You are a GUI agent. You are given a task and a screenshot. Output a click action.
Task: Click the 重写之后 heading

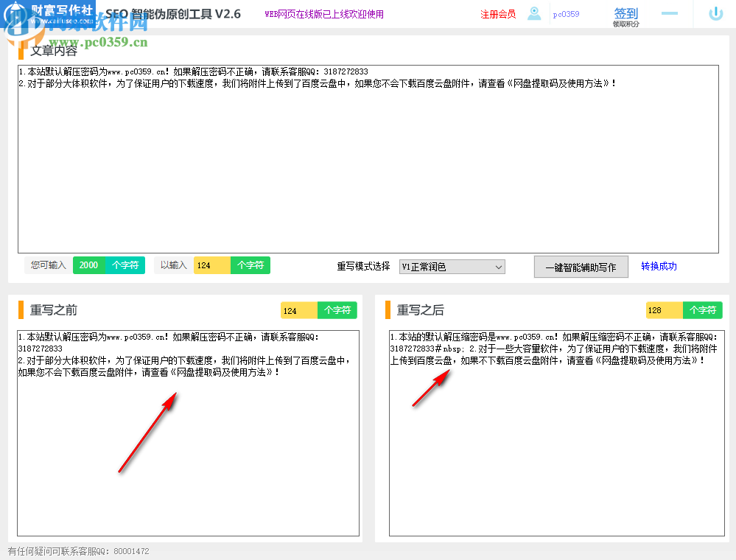coord(420,309)
